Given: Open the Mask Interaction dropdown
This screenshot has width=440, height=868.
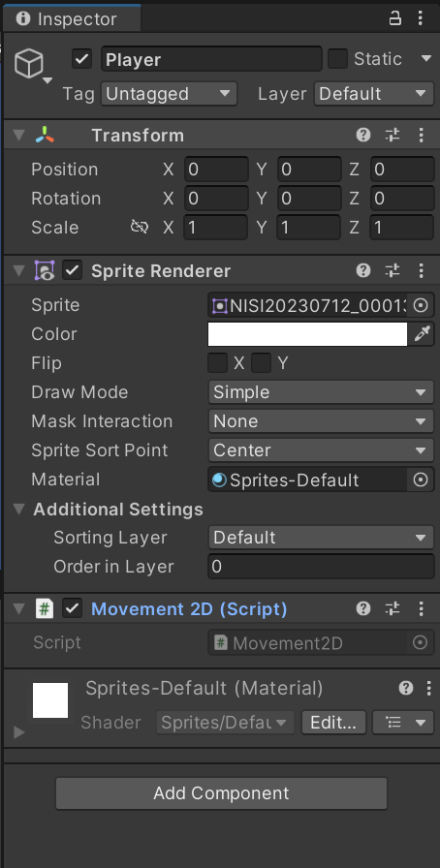Looking at the screenshot, I should click(x=321, y=421).
